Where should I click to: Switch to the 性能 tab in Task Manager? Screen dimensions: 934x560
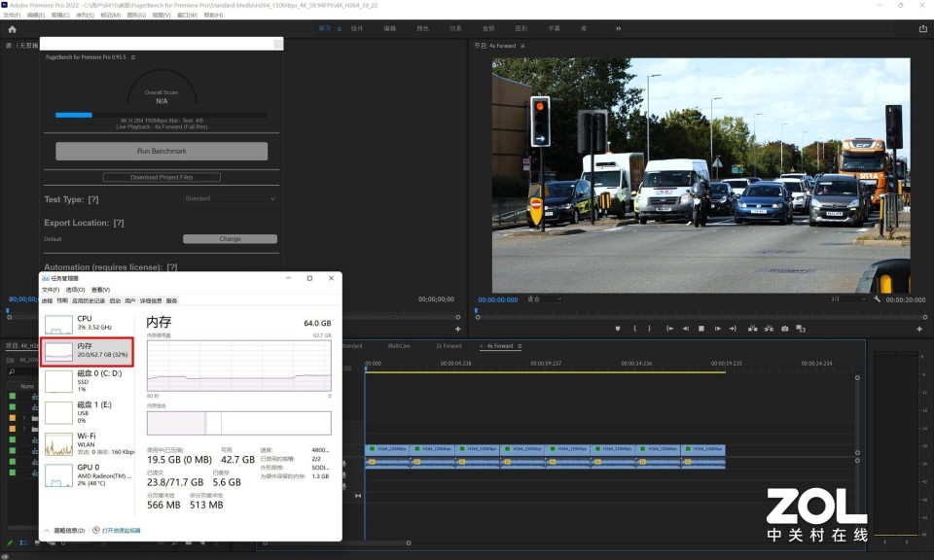point(62,300)
